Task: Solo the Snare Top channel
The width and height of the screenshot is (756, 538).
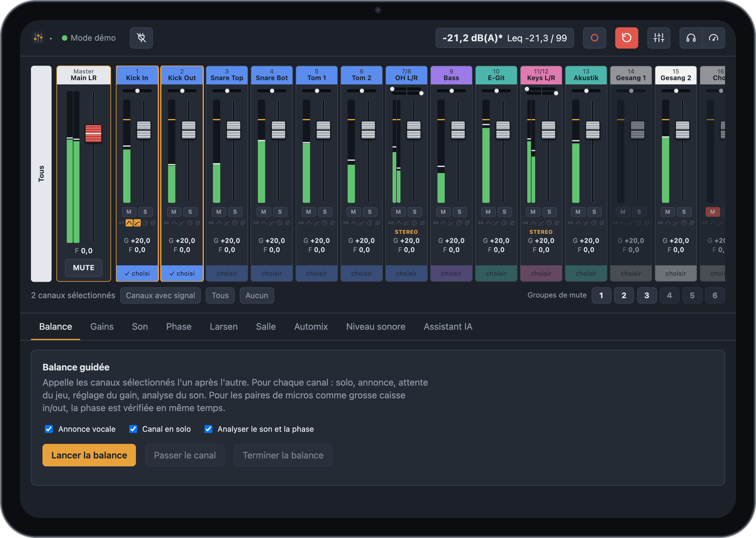Action: (235, 212)
